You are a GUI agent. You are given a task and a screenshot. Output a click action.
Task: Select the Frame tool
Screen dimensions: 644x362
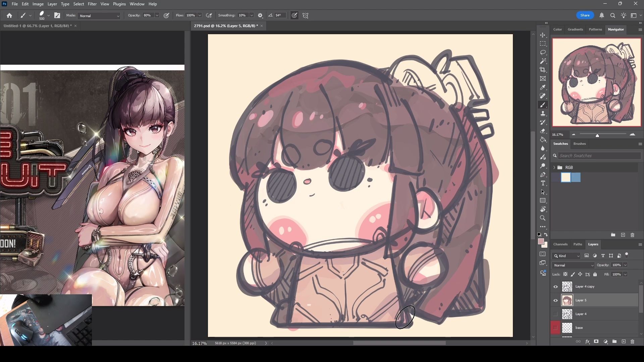543,78
